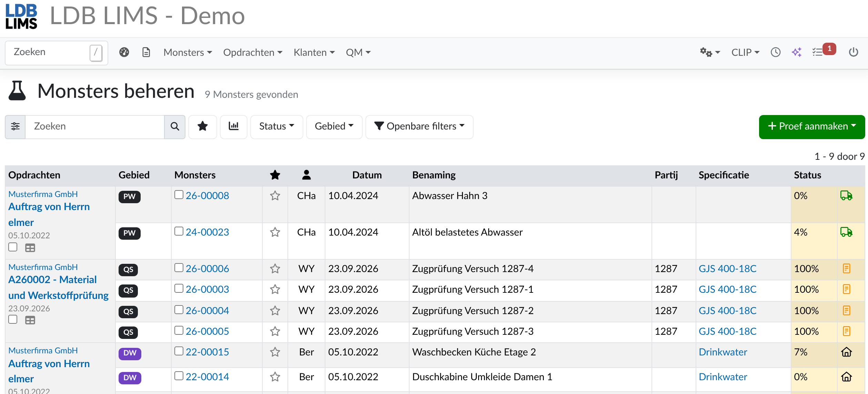The image size is (868, 394).
Task: Open the Monsters menu
Action: 188,52
